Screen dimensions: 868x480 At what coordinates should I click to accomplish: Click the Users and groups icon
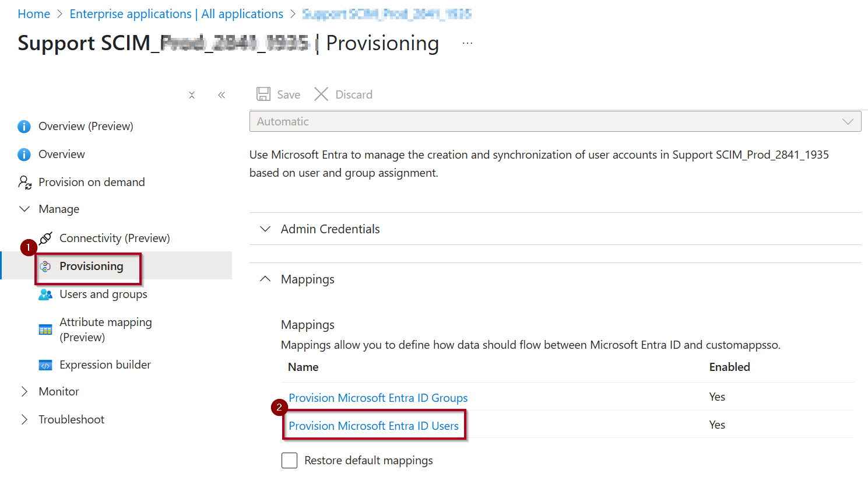[45, 295]
